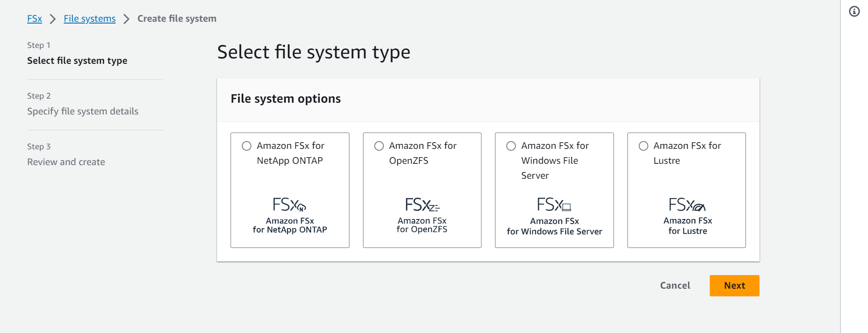Click the FSx for Lustre logo

pyautogui.click(x=688, y=216)
